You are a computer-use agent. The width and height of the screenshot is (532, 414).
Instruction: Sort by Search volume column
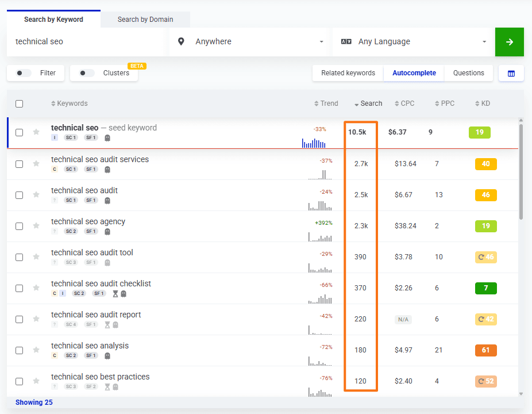[x=368, y=103]
